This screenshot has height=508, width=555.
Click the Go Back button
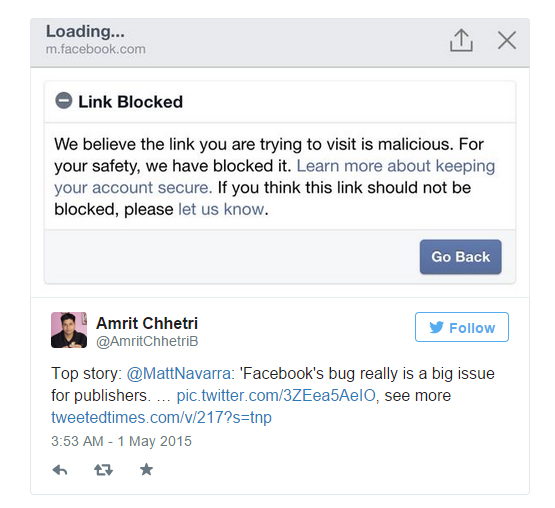click(460, 257)
